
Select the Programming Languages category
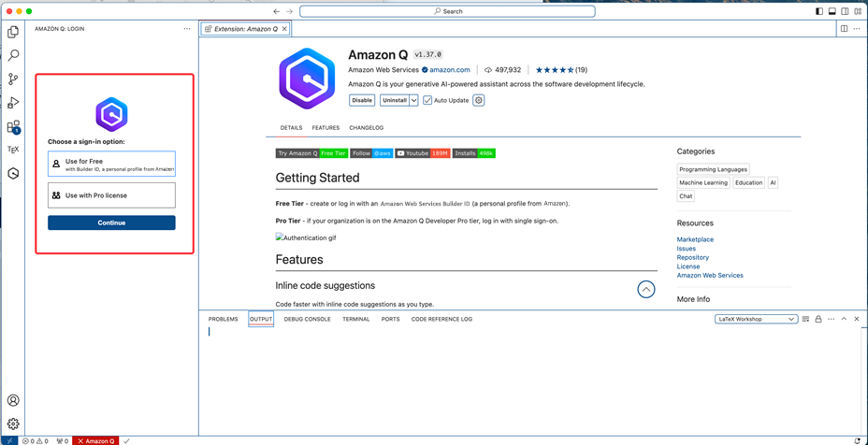pyautogui.click(x=713, y=169)
